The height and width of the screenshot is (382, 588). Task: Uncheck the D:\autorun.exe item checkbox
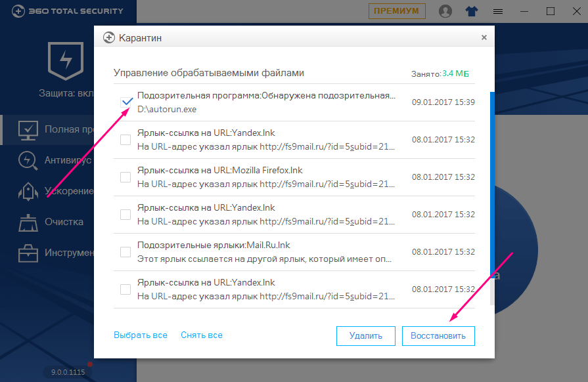tap(125, 102)
